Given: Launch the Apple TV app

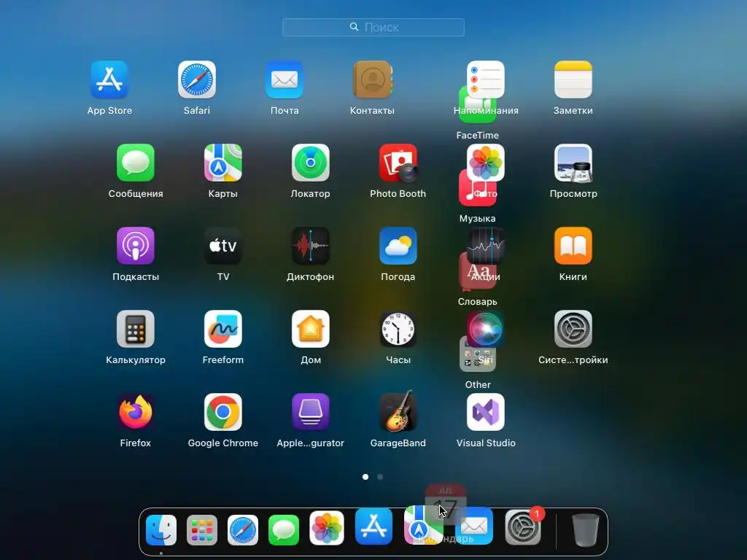Looking at the screenshot, I should coord(223,246).
